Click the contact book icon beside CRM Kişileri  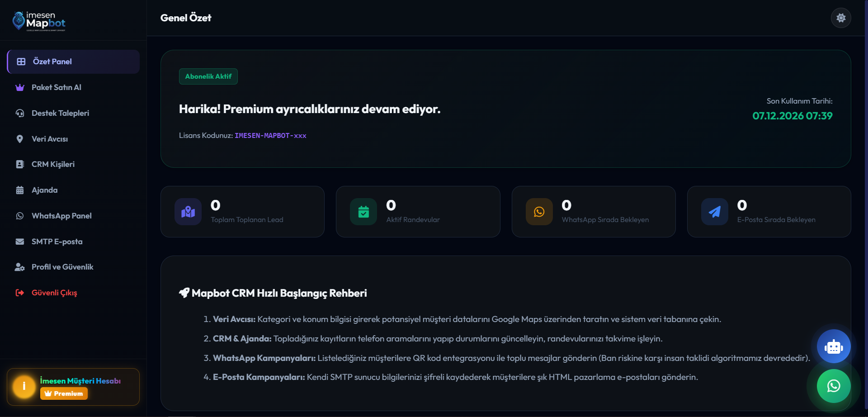pyautogui.click(x=20, y=164)
